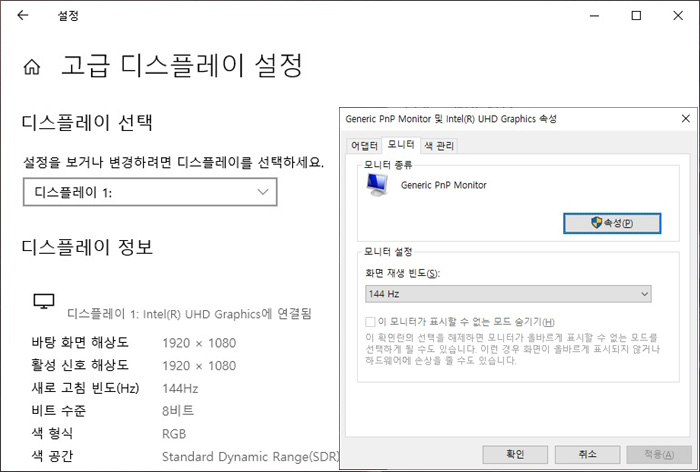Select the 모니터 tab

[401, 144]
